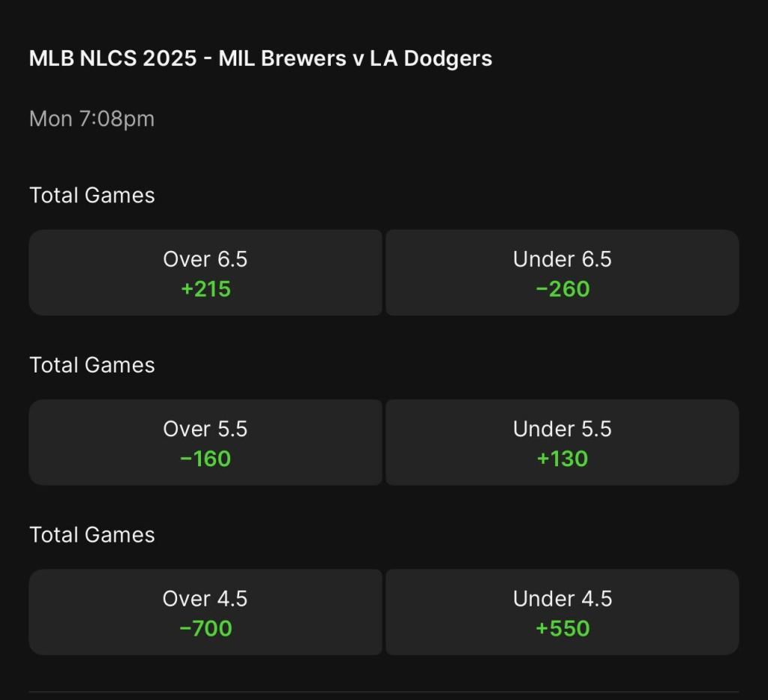This screenshot has height=700, width=768.
Task: Click the Total Games heading above Over 6.5
Action: pos(91,195)
